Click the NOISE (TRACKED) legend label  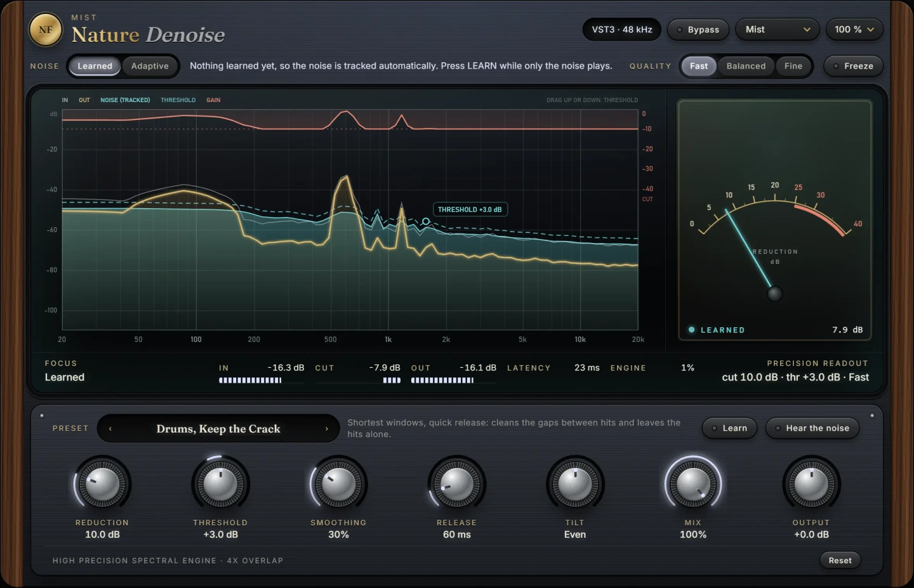pyautogui.click(x=125, y=100)
